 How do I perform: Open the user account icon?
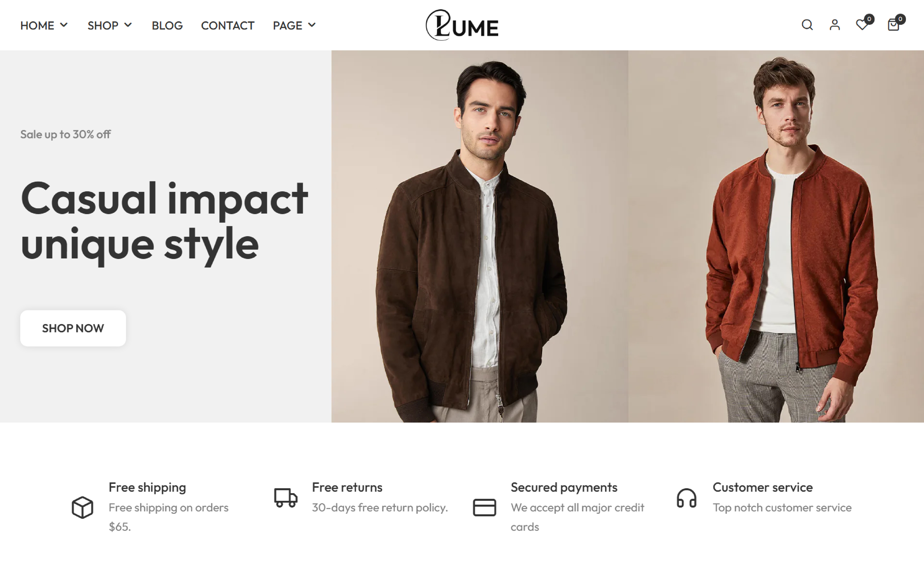835,25
